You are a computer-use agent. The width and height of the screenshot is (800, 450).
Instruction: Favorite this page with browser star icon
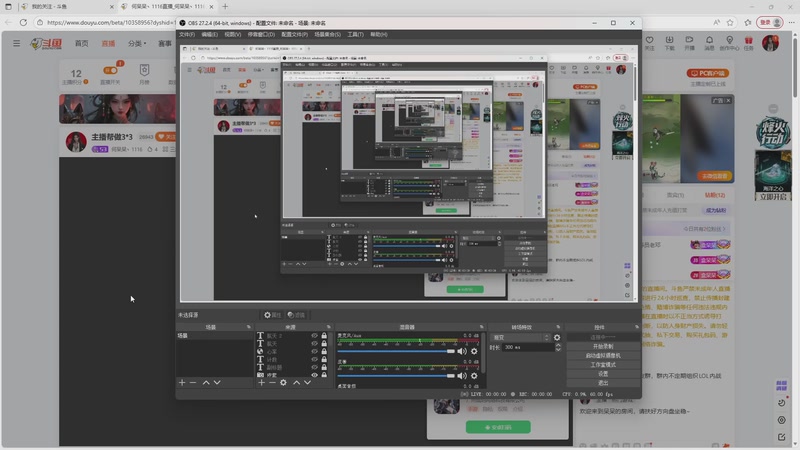(730, 22)
